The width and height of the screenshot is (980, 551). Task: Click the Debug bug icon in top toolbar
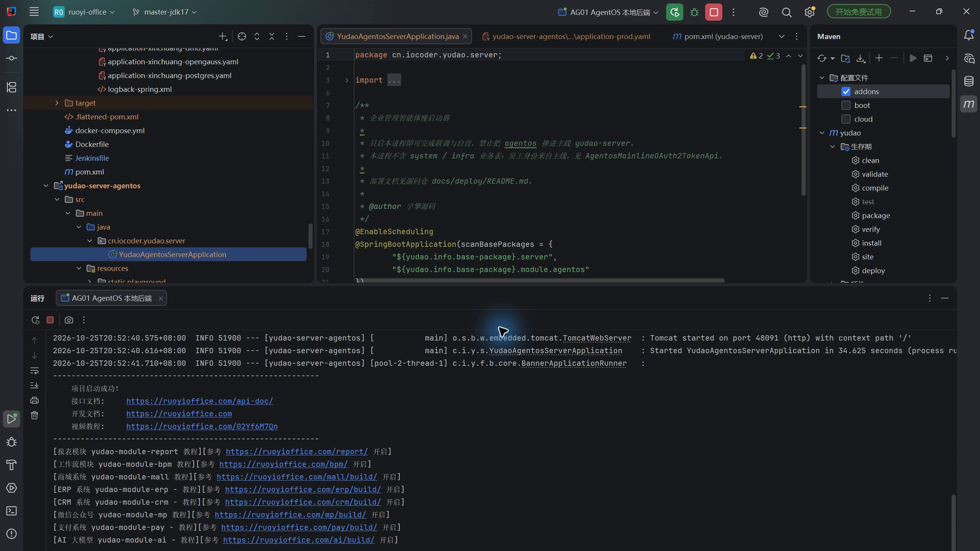point(694,12)
